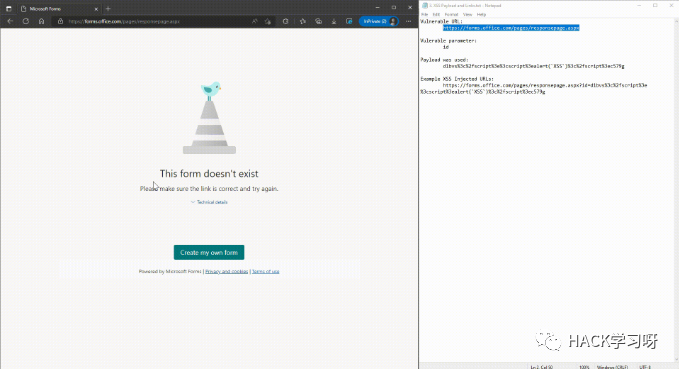The height and width of the screenshot is (370, 679).
Task: Add a new browser tab with plus
Action: (108, 9)
